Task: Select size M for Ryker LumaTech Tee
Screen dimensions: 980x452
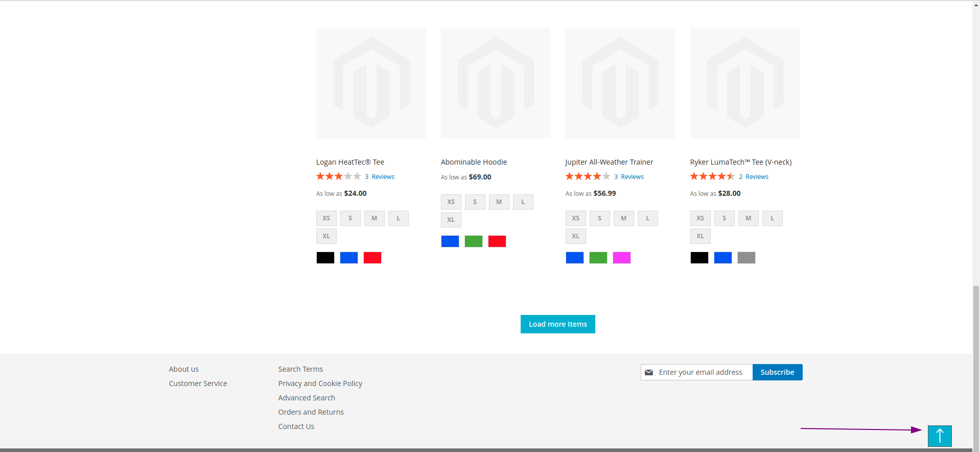Action: click(749, 218)
